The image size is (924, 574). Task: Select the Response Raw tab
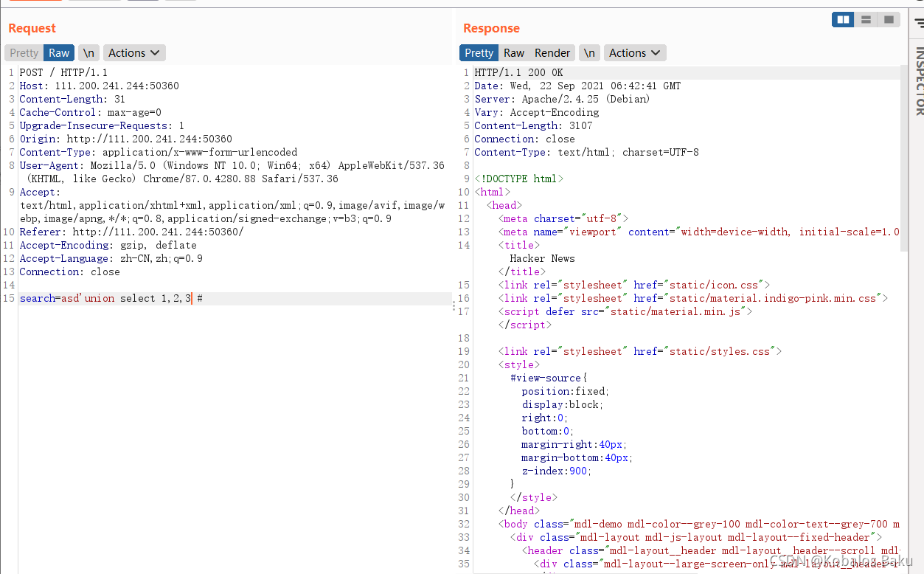[514, 53]
